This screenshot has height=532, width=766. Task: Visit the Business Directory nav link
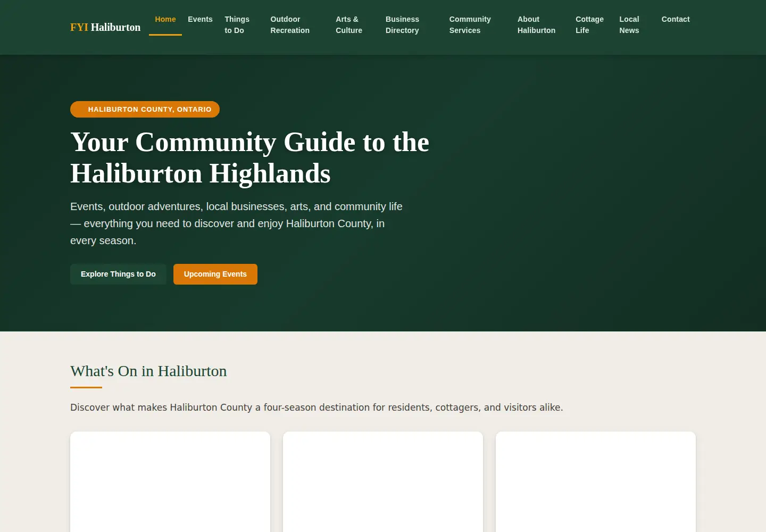click(402, 24)
